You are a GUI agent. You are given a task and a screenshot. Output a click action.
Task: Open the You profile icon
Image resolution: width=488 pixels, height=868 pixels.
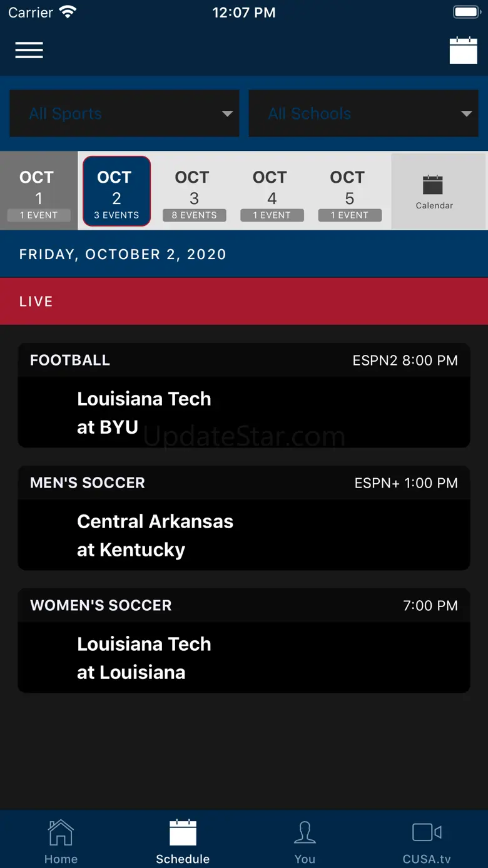[305, 833]
